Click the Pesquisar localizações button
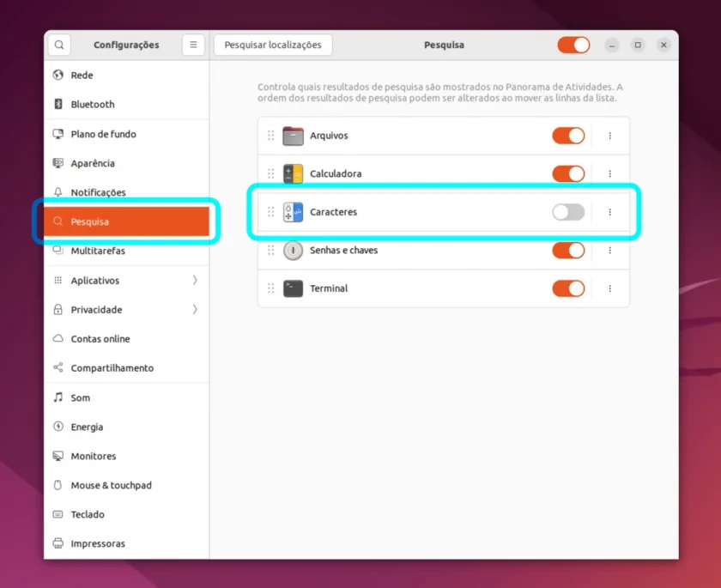Viewport: 721px width, 588px height. click(273, 45)
